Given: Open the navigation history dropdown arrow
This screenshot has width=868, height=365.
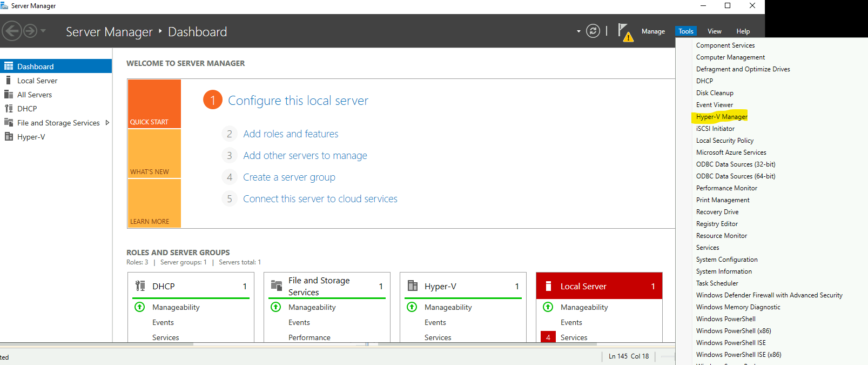Looking at the screenshot, I should tap(43, 31).
